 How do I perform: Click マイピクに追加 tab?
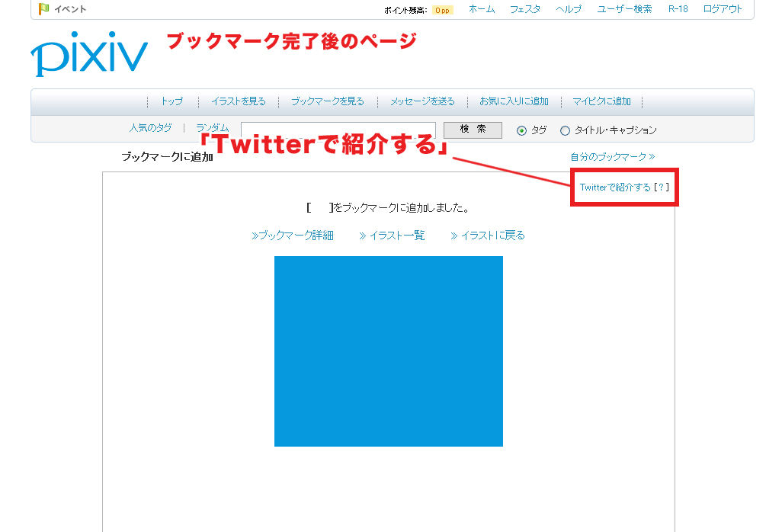[601, 101]
